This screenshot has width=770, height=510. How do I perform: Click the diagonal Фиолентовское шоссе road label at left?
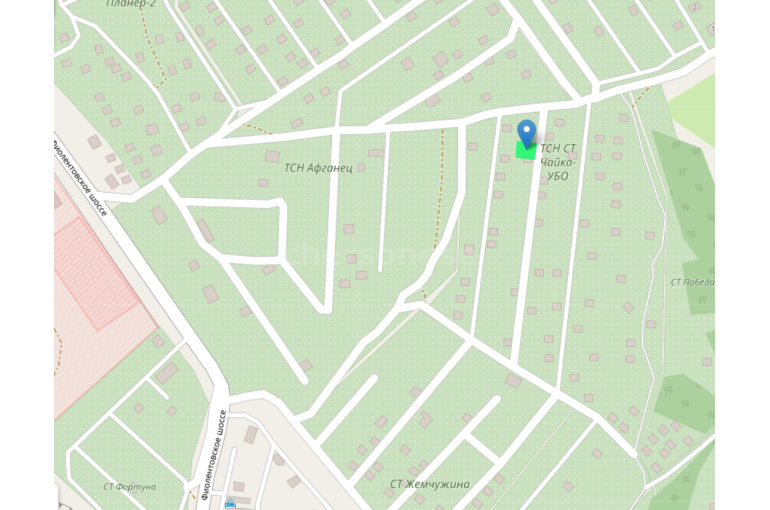(80, 178)
